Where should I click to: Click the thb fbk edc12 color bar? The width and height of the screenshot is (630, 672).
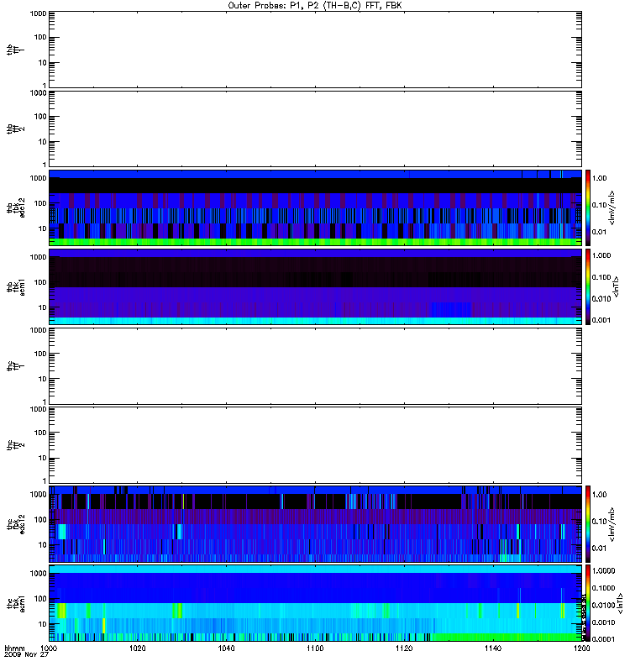[x=588, y=207]
